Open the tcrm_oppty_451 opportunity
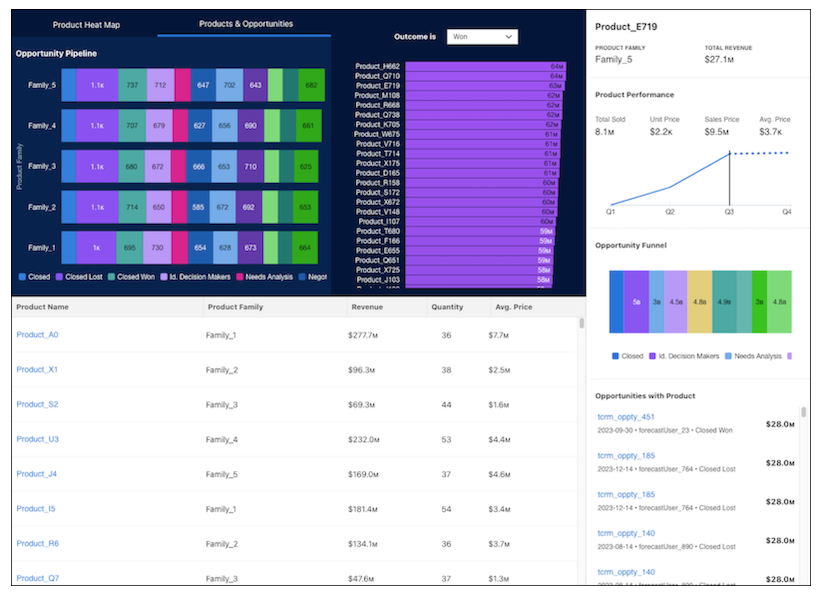 pyautogui.click(x=626, y=417)
